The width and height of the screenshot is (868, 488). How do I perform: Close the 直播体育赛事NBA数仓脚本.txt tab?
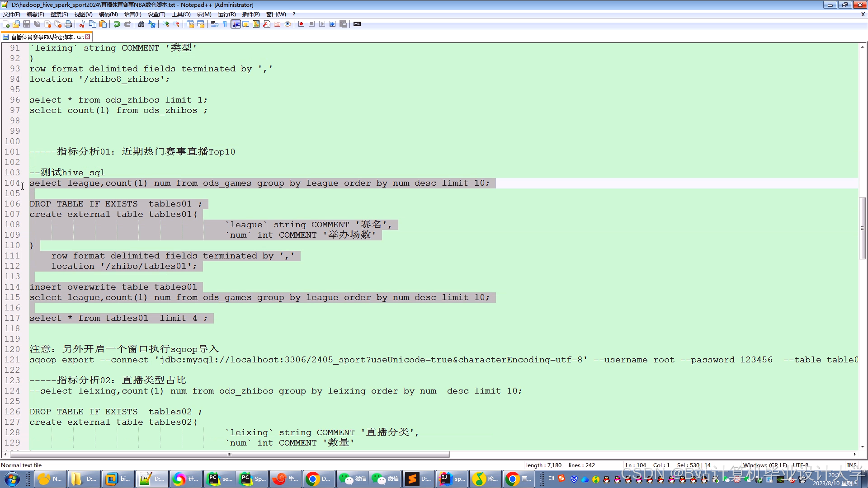pyautogui.click(x=88, y=37)
